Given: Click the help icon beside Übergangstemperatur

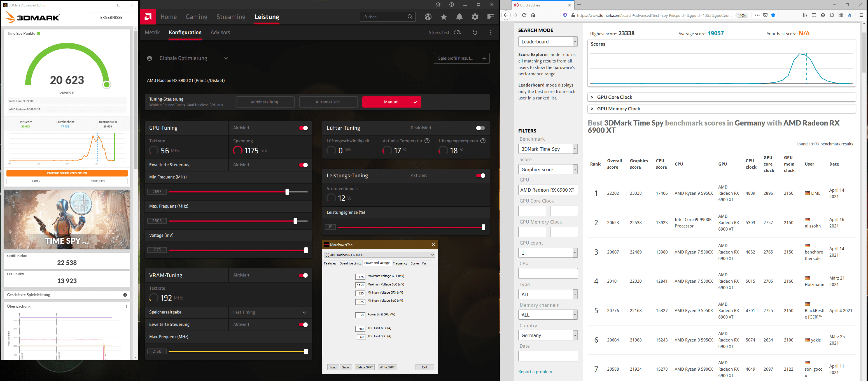Looking at the screenshot, I should pos(483,141).
